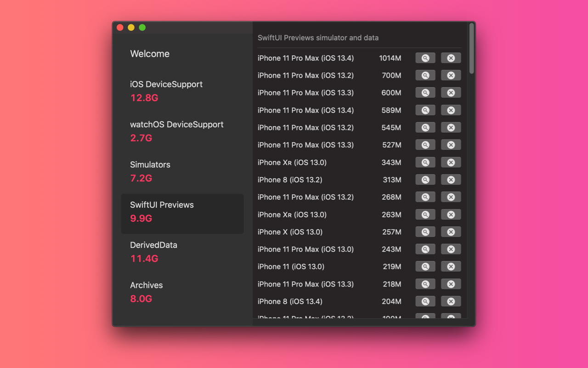
Task: Open search icon for iPhone 8 (iOS 13.2)
Action: click(425, 179)
